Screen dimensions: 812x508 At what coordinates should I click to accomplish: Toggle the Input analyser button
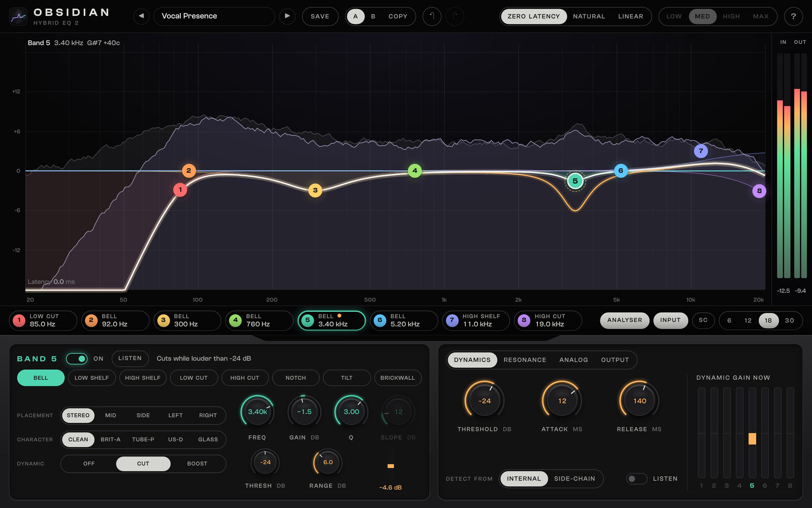(670, 321)
